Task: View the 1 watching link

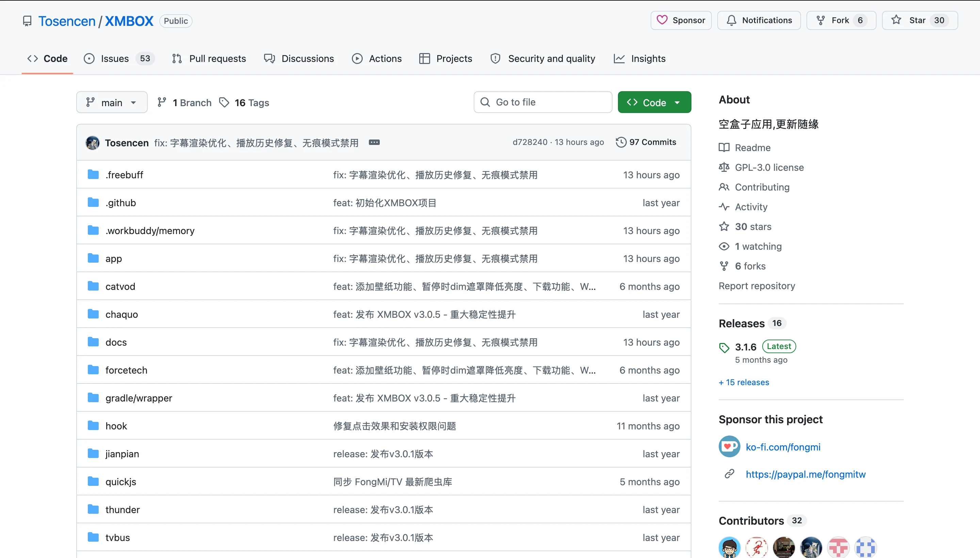Action: coord(750,246)
